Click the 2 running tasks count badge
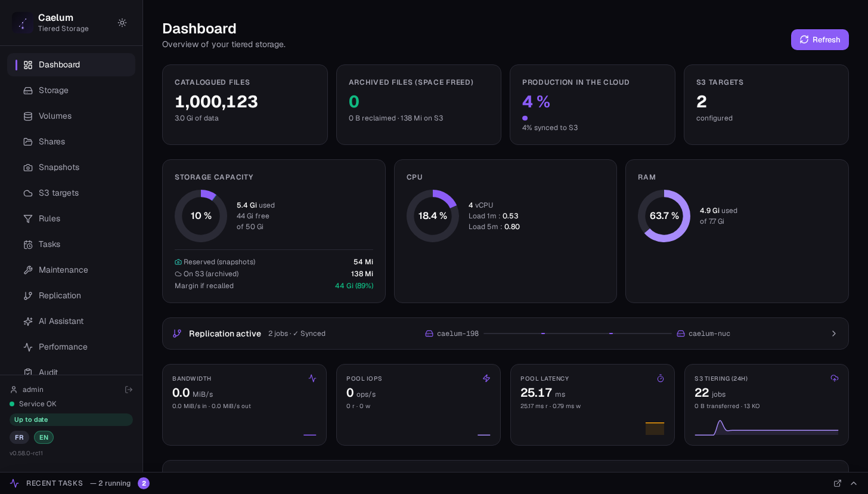 144,483
